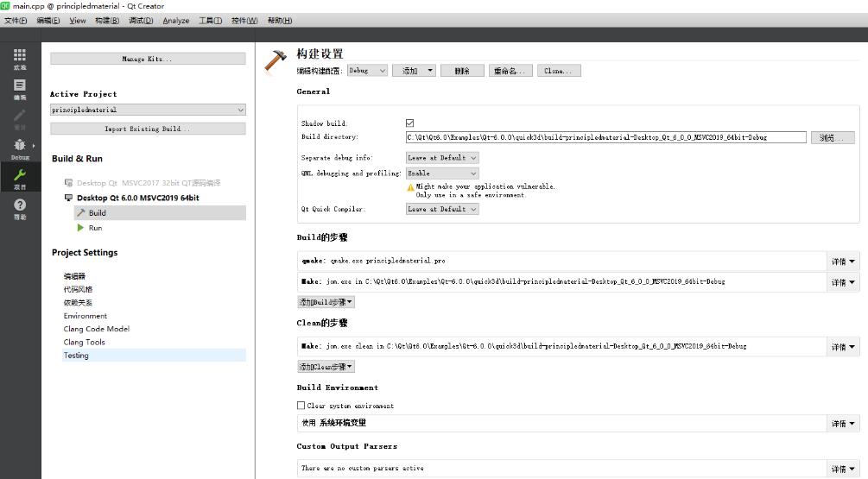Click the Desktop Qt 6.0.0 monitor icon
Image resolution: width=868 pixels, height=479 pixels.
coord(68,198)
